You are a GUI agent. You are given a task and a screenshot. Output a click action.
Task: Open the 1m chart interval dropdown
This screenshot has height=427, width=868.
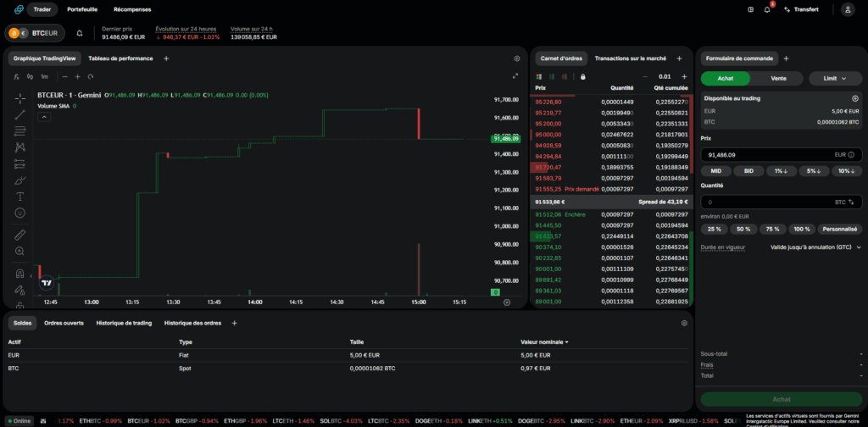coord(44,77)
